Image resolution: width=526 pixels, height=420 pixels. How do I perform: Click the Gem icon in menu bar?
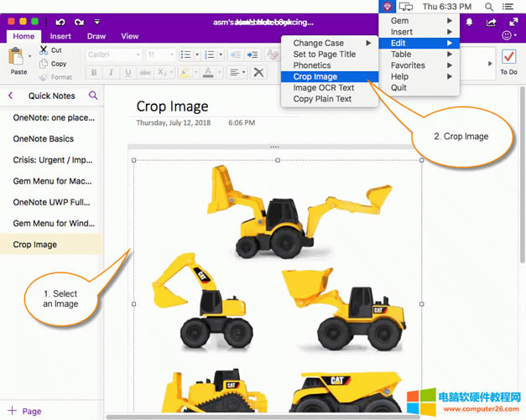click(x=387, y=7)
